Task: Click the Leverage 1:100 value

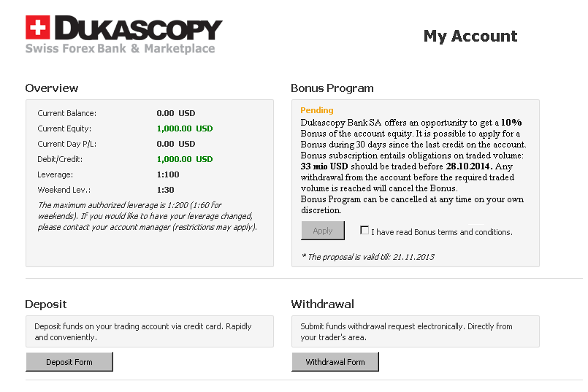Action: tap(168, 174)
